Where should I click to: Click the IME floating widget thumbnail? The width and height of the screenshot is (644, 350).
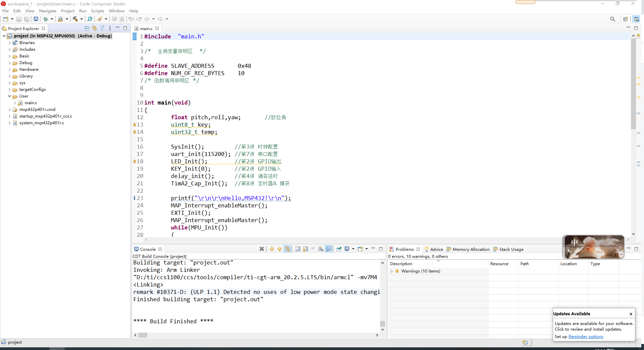tap(594, 247)
